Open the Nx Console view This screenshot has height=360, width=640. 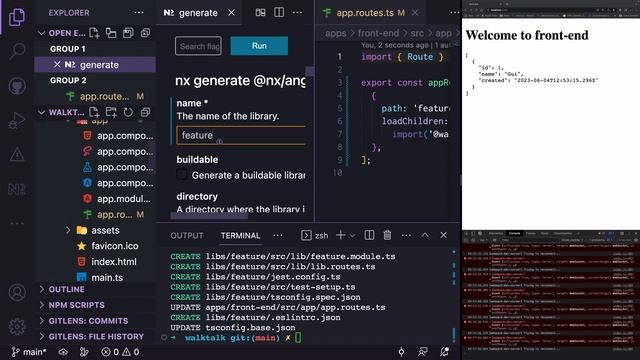click(17, 189)
